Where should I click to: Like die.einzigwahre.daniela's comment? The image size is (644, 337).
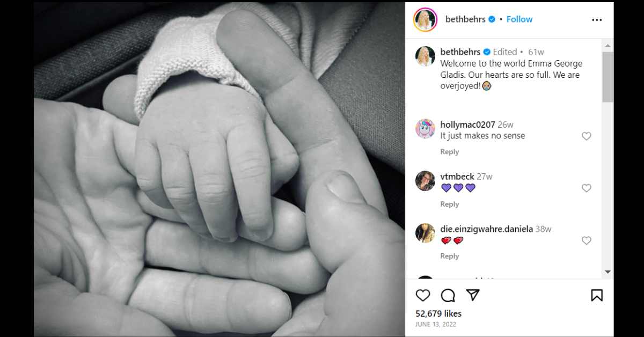click(x=587, y=241)
